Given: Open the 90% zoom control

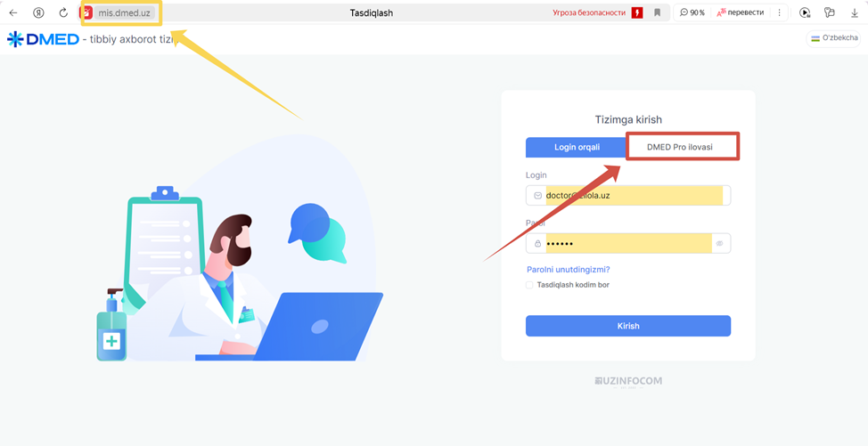Looking at the screenshot, I should pos(692,12).
